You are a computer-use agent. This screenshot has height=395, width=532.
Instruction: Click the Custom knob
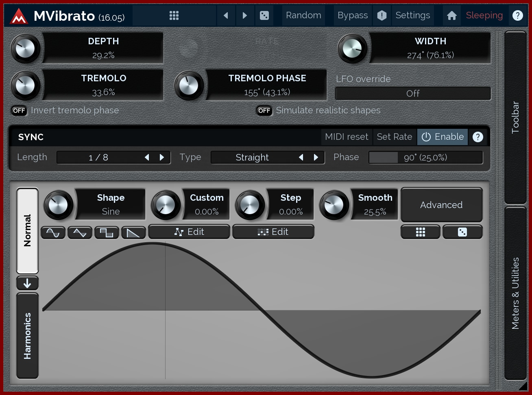pyautogui.click(x=166, y=205)
